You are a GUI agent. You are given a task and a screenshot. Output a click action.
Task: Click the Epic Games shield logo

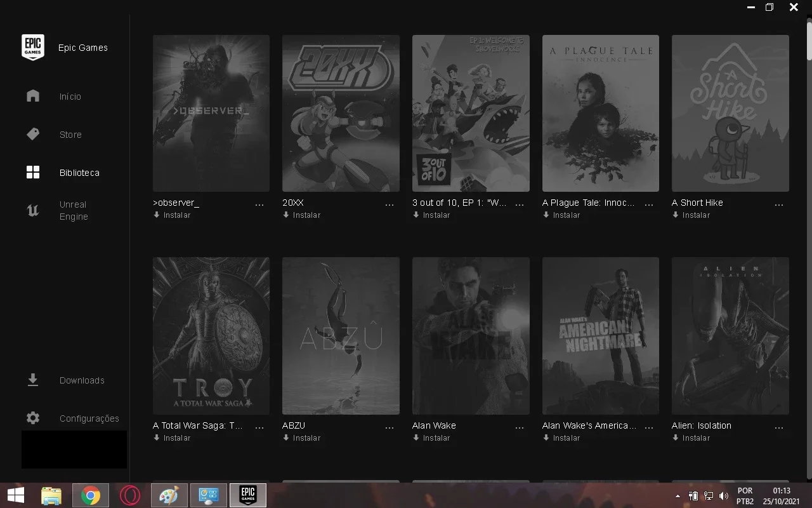point(33,48)
